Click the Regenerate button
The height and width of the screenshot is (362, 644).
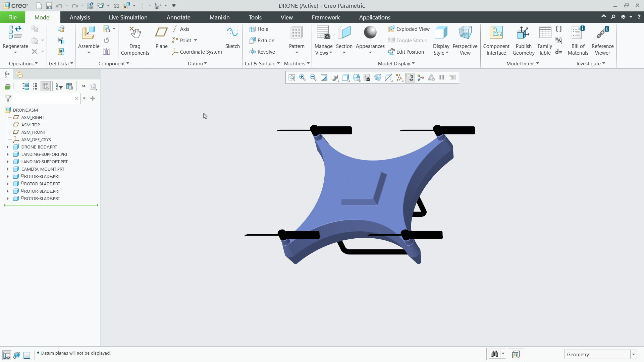pos(15,37)
